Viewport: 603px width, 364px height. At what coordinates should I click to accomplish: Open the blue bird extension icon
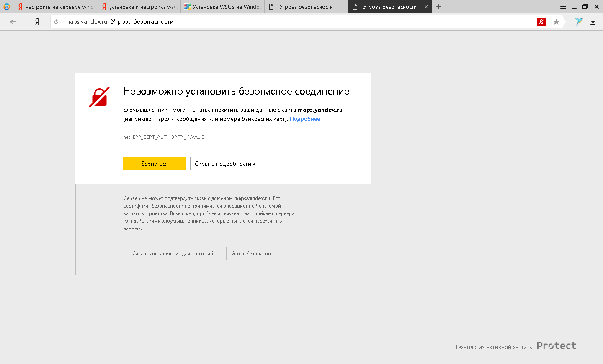[x=579, y=21]
